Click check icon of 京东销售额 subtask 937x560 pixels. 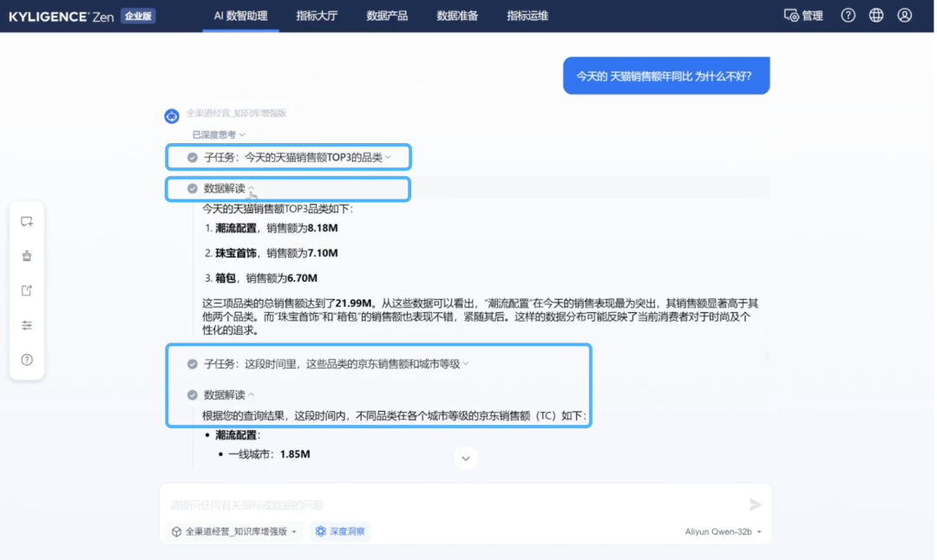tap(192, 364)
